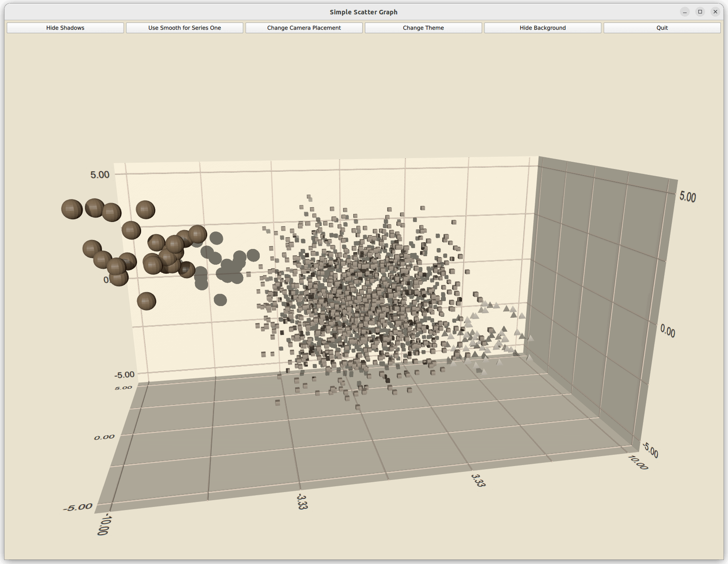This screenshot has height=564, width=728.
Task: Enable Use Smooth for Series One
Action: [x=184, y=28]
